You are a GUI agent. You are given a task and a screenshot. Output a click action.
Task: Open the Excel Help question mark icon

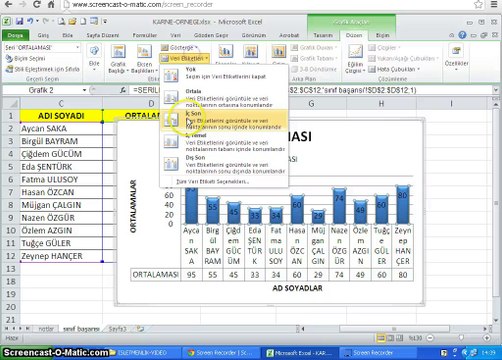[x=462, y=35]
